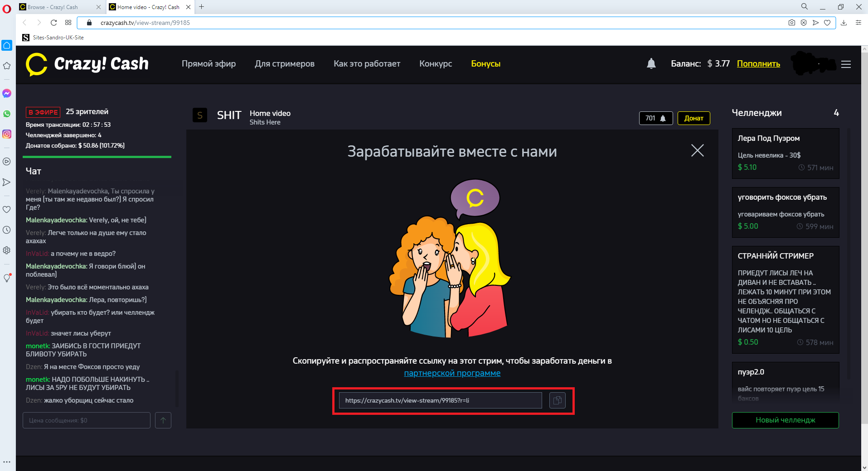Send chat message with arrow button
This screenshot has height=471, width=868.
(163, 420)
